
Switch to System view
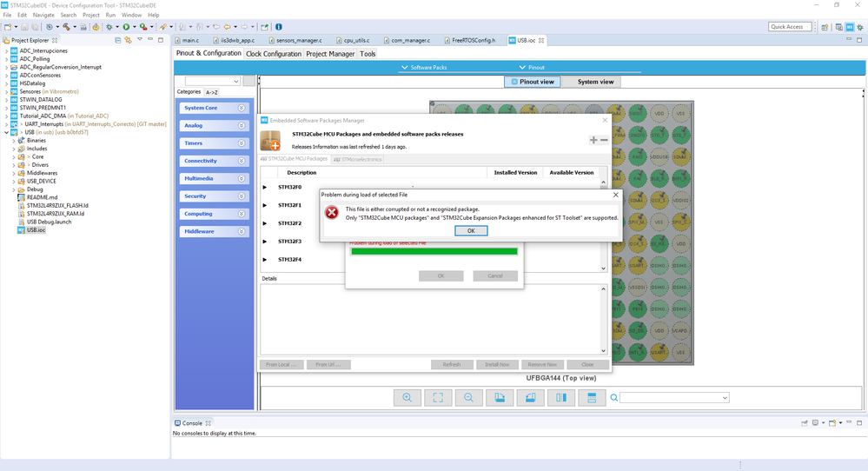(591, 82)
